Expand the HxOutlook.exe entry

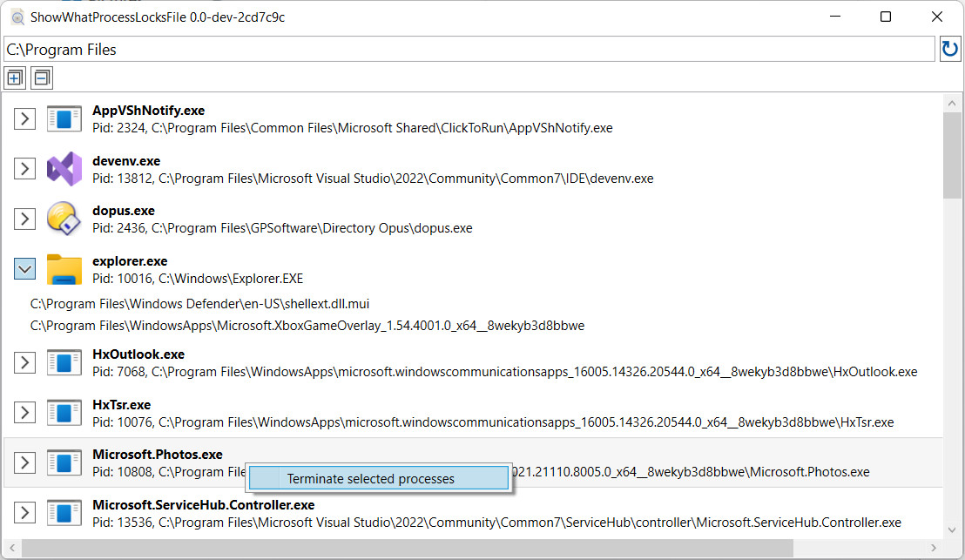pyautogui.click(x=24, y=362)
